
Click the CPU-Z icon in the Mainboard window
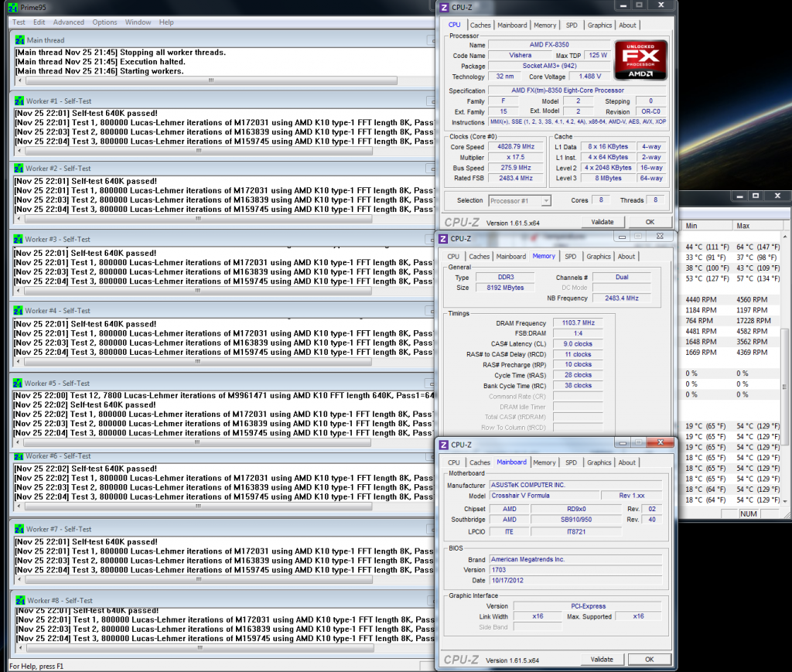coord(443,445)
